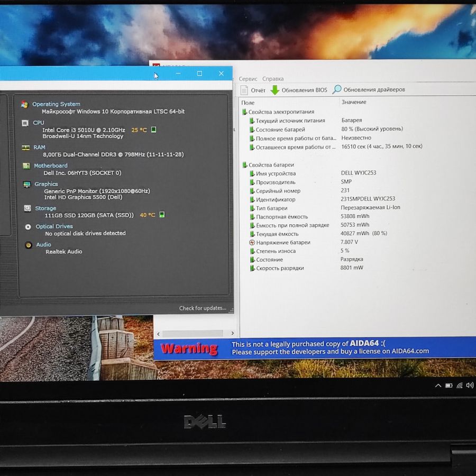Click the Intel Core i3 5010U text
The image size is (476, 476).
click(84, 130)
